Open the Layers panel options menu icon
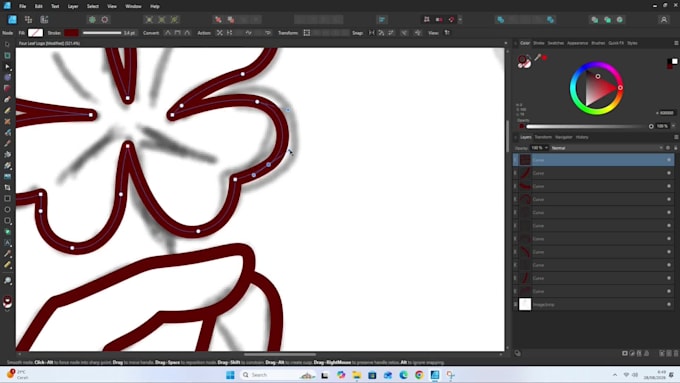Screen dimensions: 680x383 point(676,137)
